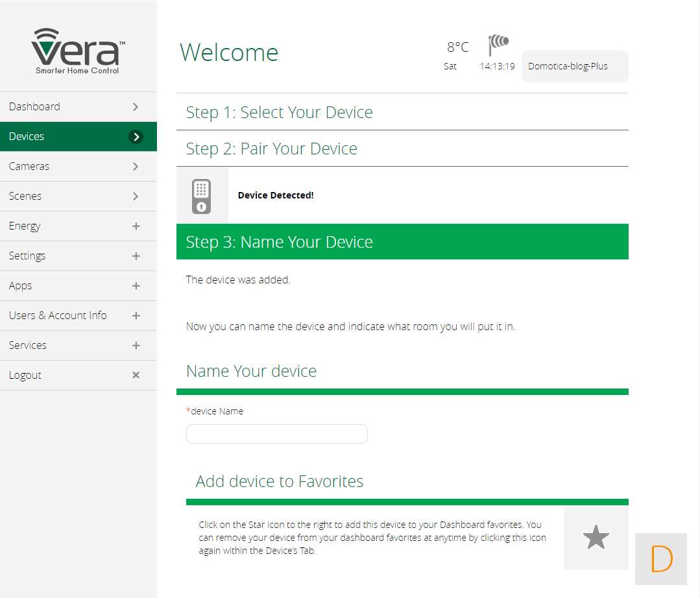This screenshot has height=598, width=700.
Task: Expand the Services plus icon
Action: (x=136, y=346)
